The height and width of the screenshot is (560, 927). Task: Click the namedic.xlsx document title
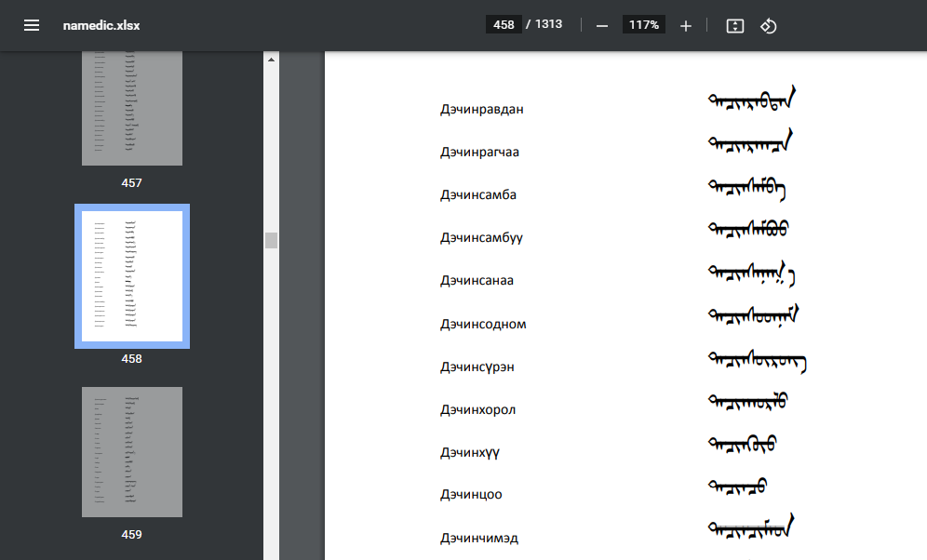[101, 25]
